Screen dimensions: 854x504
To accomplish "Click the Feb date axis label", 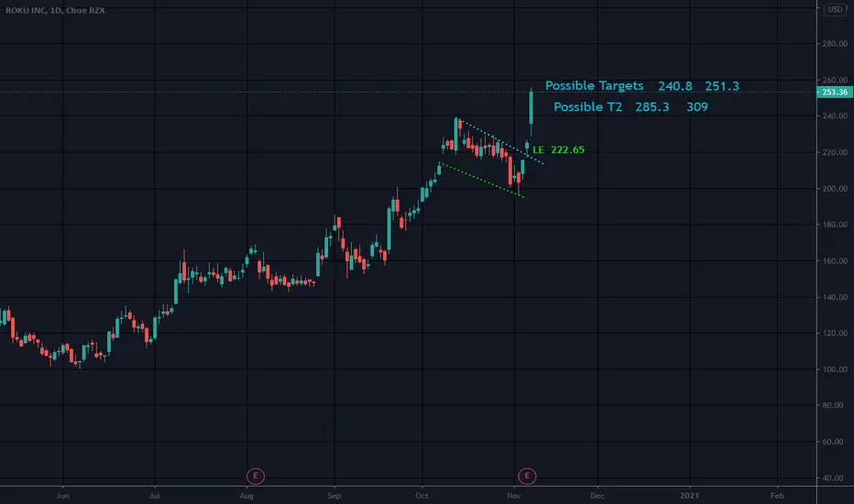I will (777, 495).
